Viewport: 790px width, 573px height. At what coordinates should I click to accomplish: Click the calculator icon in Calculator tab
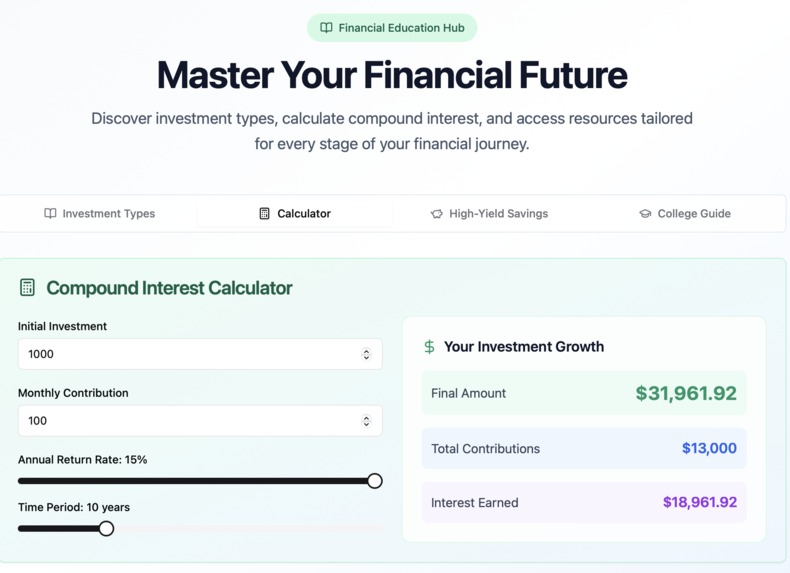pyautogui.click(x=264, y=213)
